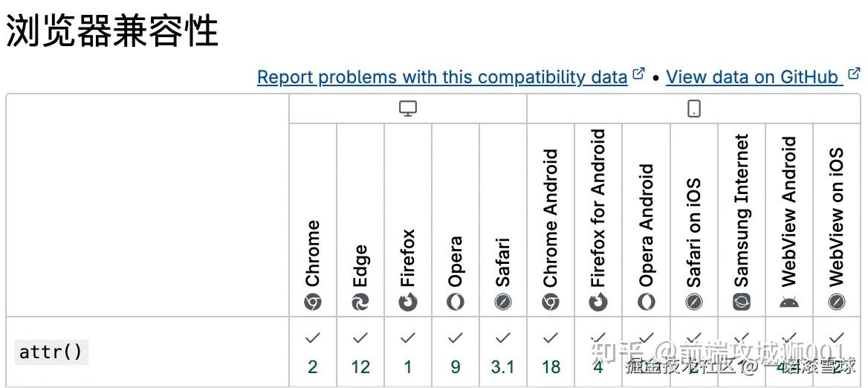Open 'View data on GitHub' link
Viewport: 868px width, 388px height.
(754, 77)
